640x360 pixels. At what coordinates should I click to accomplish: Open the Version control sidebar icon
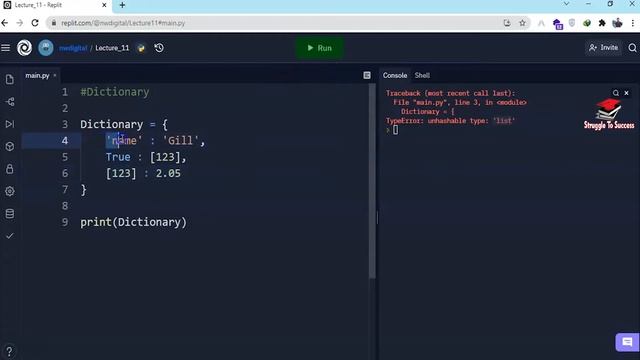tap(10, 102)
